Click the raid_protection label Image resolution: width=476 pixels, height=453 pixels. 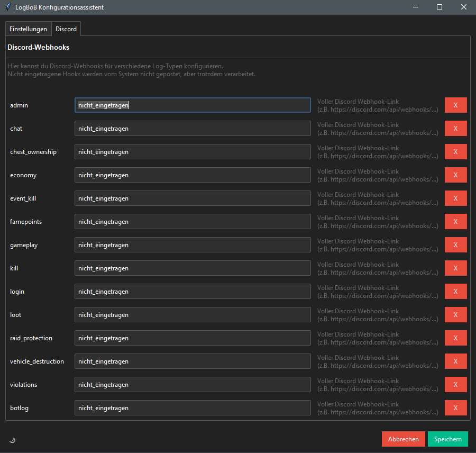click(x=31, y=338)
